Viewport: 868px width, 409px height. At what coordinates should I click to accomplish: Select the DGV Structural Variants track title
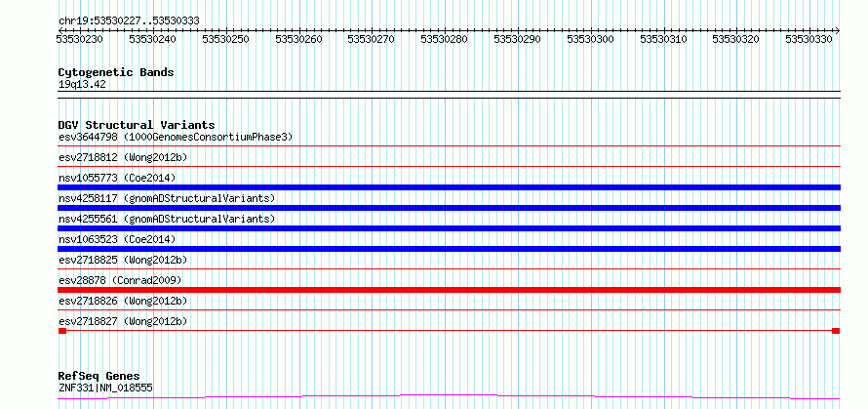pos(137,125)
